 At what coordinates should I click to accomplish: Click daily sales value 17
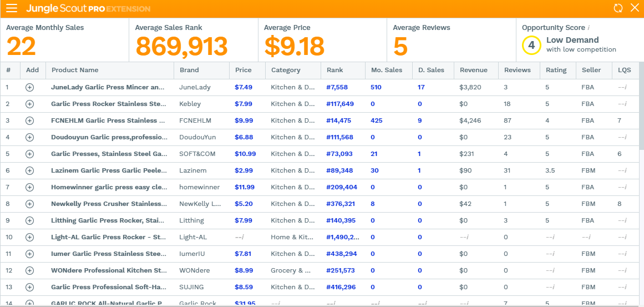coord(422,87)
